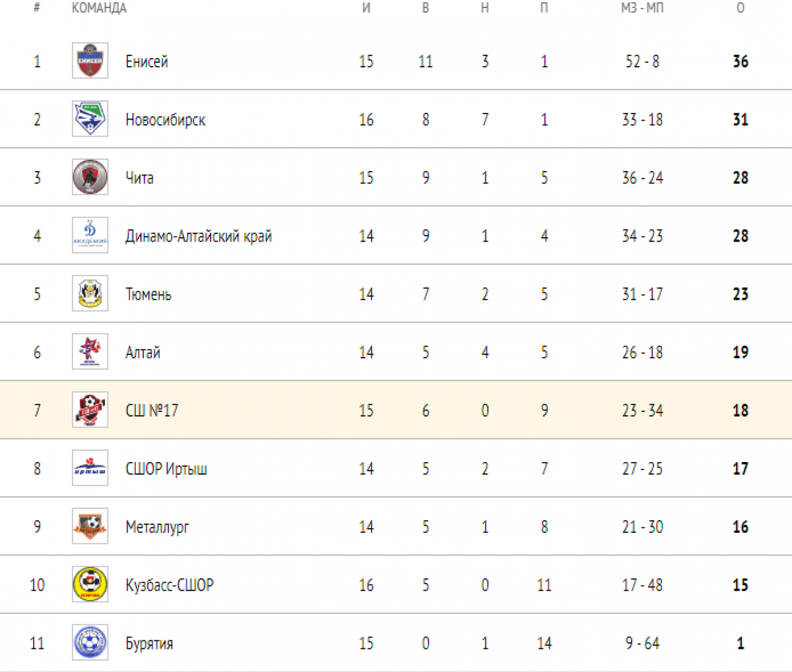Click the Енисей team logo
Image resolution: width=792 pixels, height=672 pixels.
[x=90, y=61]
